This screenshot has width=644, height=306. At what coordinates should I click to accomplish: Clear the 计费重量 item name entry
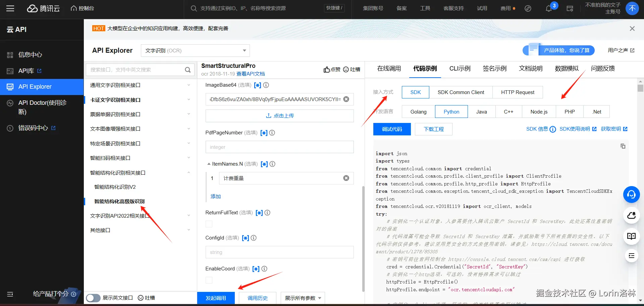(346, 178)
